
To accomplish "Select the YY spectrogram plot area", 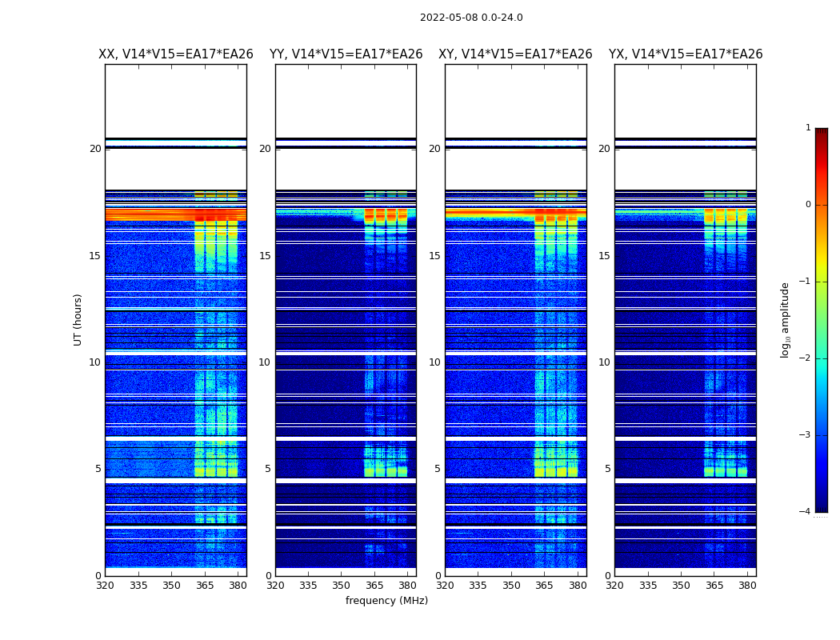I will [x=346, y=320].
